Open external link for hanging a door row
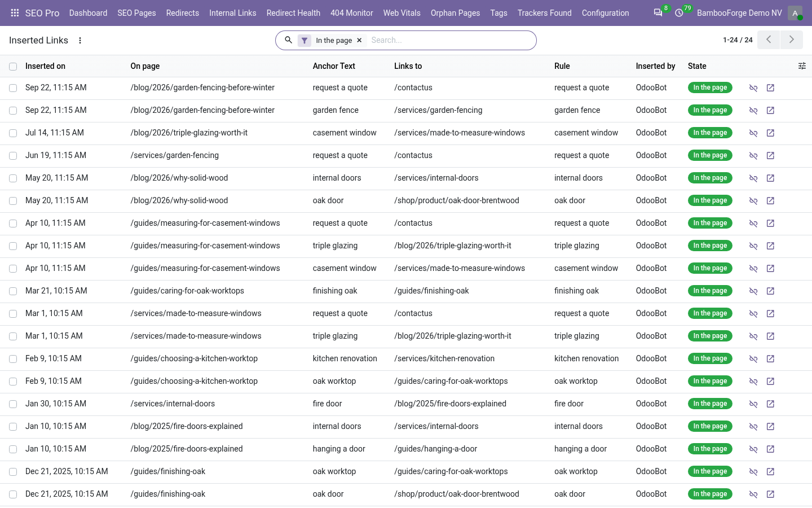Viewport: 812px width, 508px height. [x=770, y=449]
